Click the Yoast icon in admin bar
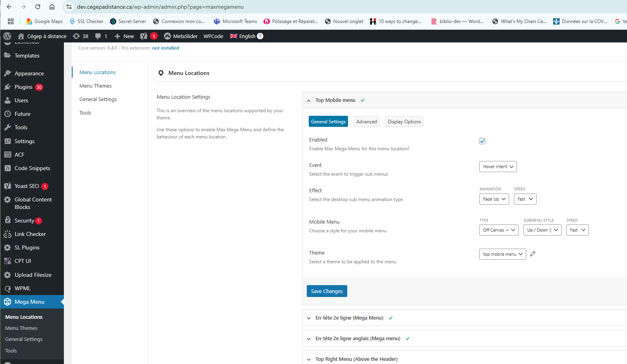 tap(144, 36)
